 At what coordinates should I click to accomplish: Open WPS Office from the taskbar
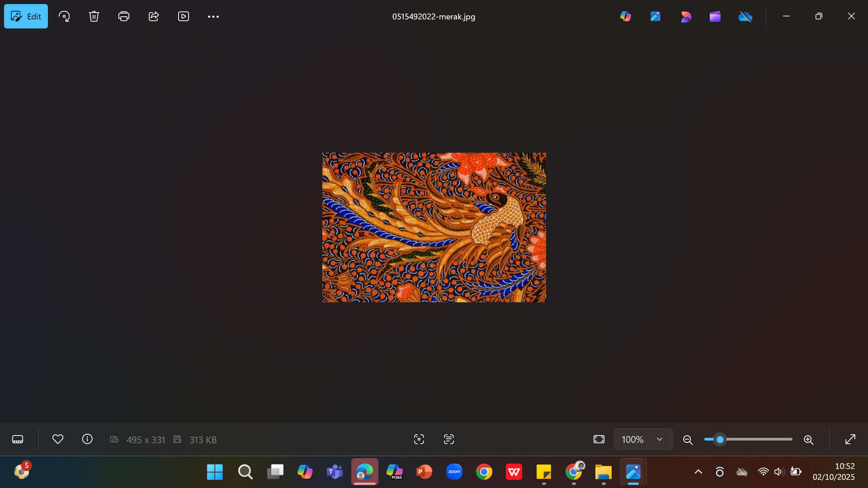point(514,472)
